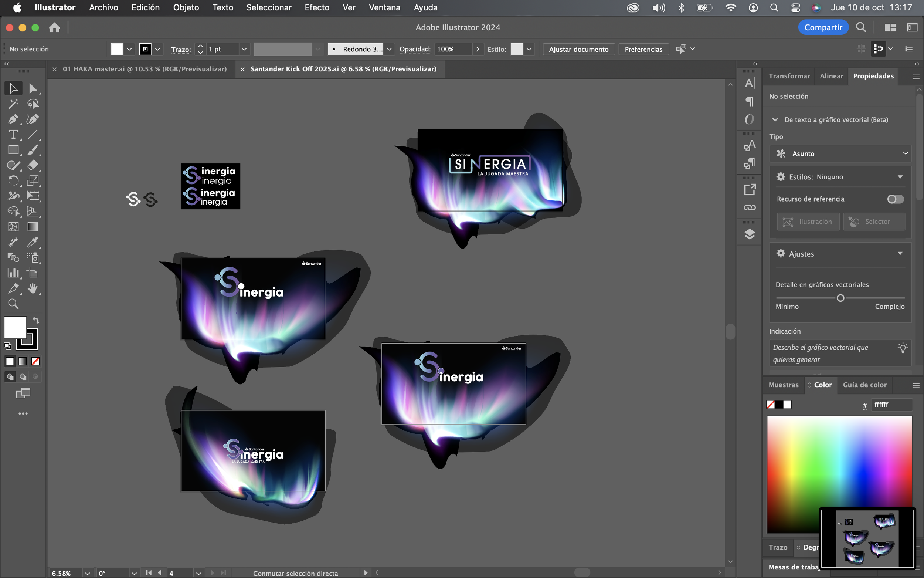Choose the Magic Wand tool
The image size is (924, 578).
(13, 104)
